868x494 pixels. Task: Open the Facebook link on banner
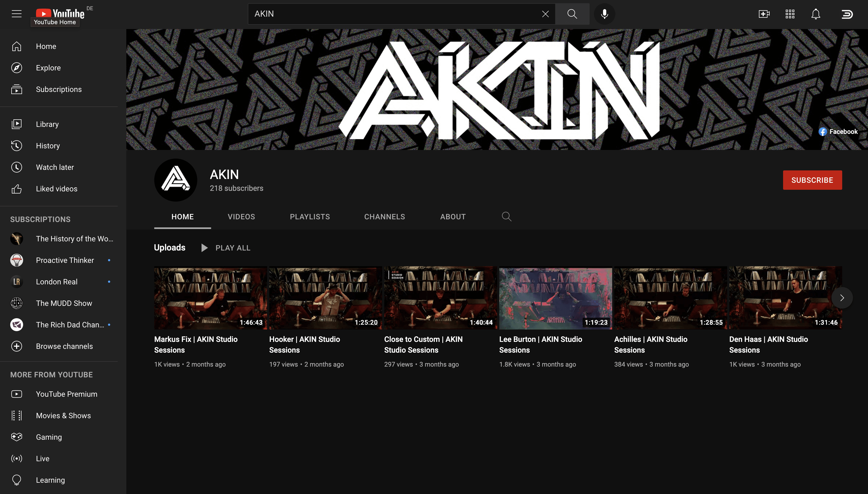pos(838,132)
